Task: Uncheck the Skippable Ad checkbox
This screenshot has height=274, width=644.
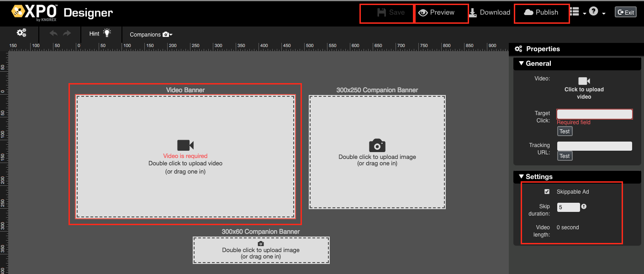Action: (x=547, y=192)
